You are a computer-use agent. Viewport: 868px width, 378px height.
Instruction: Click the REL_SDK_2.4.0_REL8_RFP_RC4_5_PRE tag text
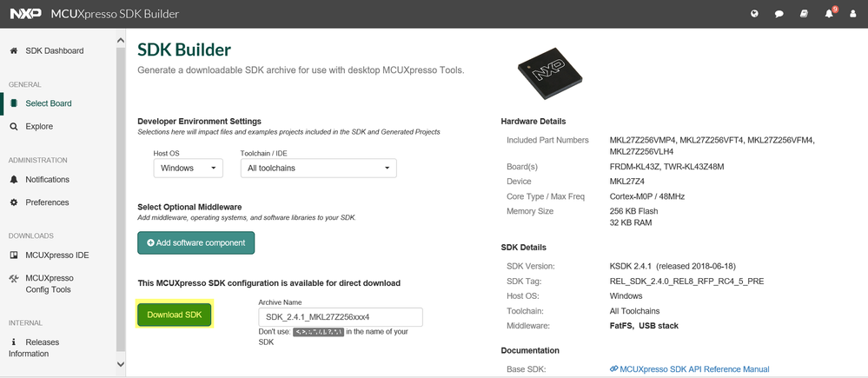[686, 282]
